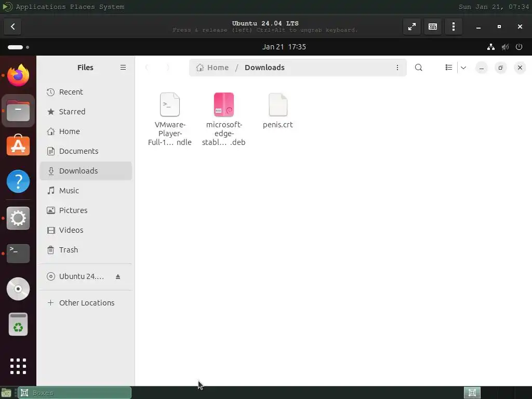Launch Terminal from the dock
The height and width of the screenshot is (399, 532).
click(x=18, y=254)
